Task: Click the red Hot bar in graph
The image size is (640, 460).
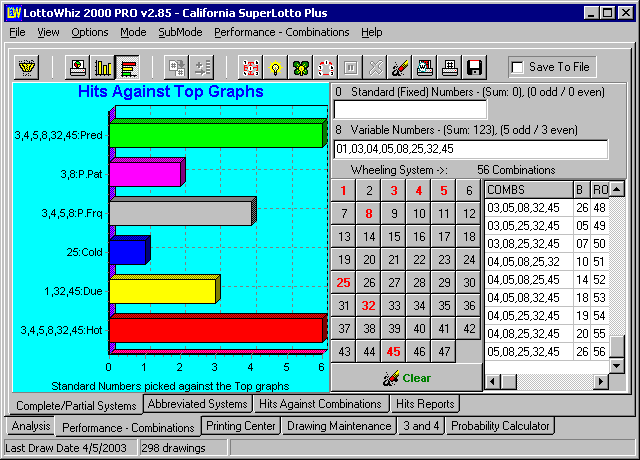Action: [x=216, y=330]
